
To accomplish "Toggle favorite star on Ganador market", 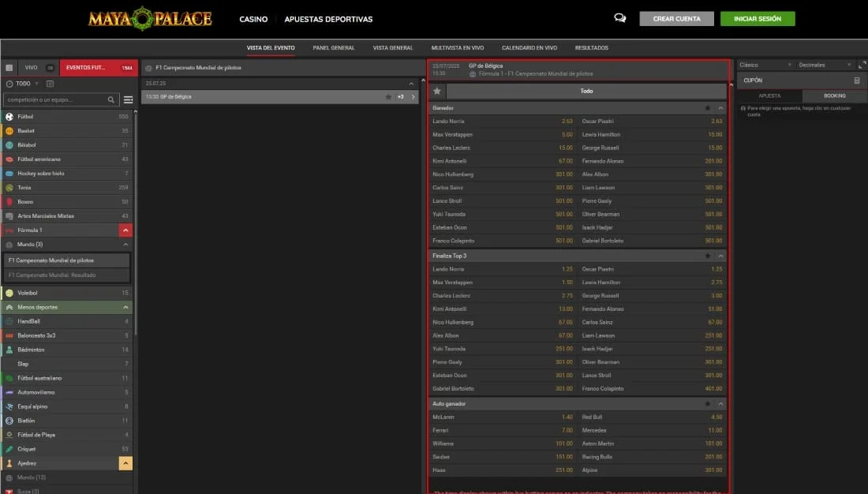I will click(708, 108).
